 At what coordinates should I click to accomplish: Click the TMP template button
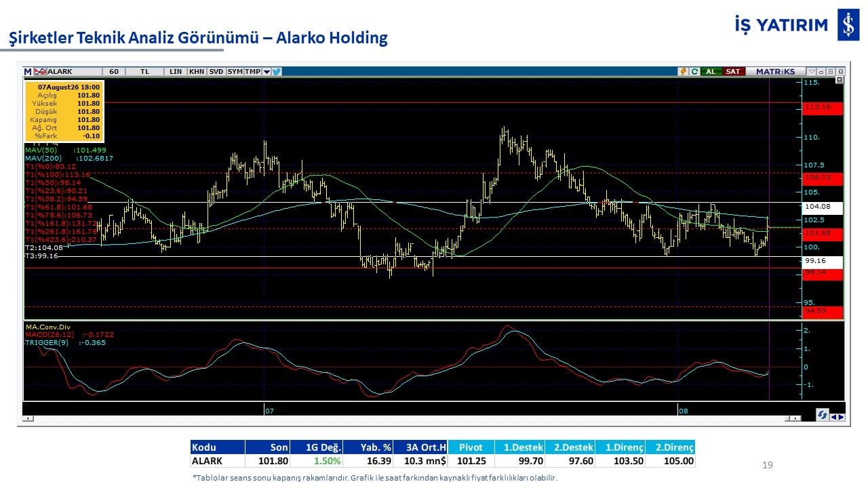click(252, 71)
